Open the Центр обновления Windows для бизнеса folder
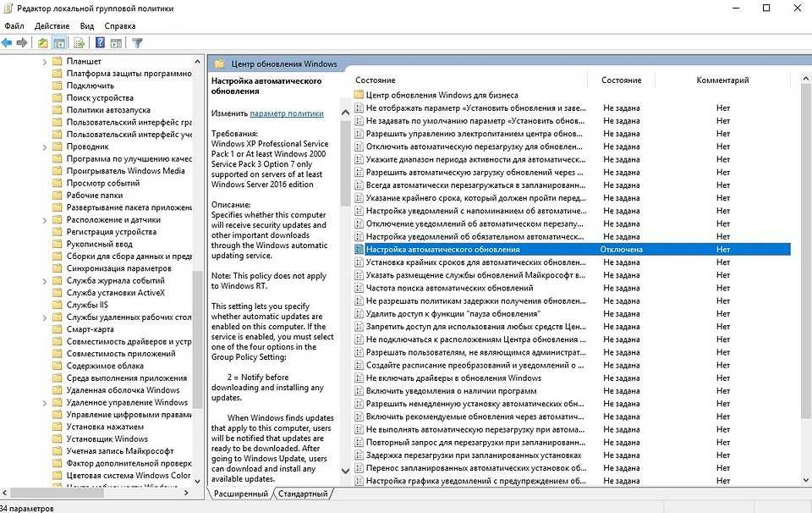Image resolution: width=812 pixels, height=513 pixels. pos(442,95)
